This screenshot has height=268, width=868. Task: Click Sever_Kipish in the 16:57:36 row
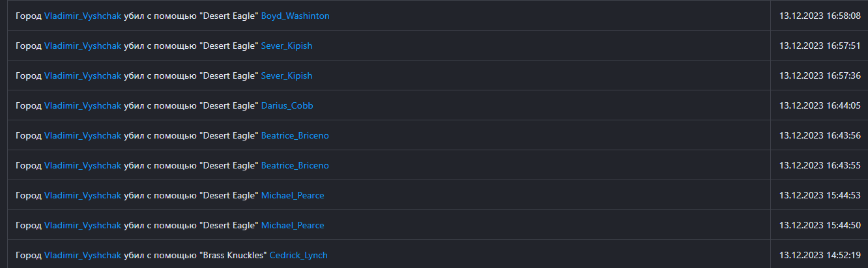click(x=287, y=75)
